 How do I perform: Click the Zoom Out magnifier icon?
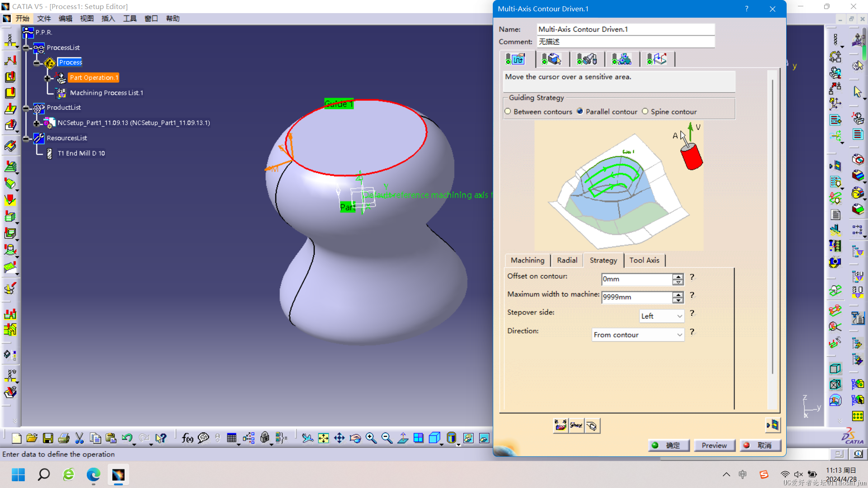point(387,438)
